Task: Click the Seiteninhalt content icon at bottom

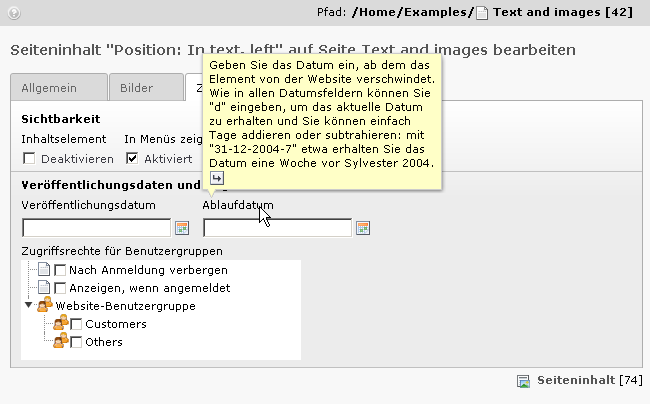Action: pyautogui.click(x=524, y=381)
